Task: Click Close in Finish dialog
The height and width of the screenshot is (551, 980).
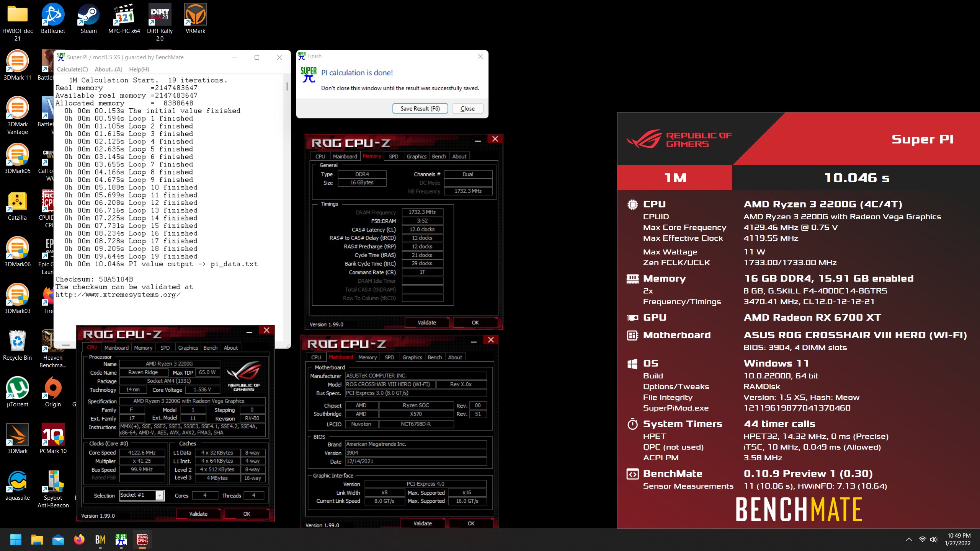Action: click(x=467, y=108)
